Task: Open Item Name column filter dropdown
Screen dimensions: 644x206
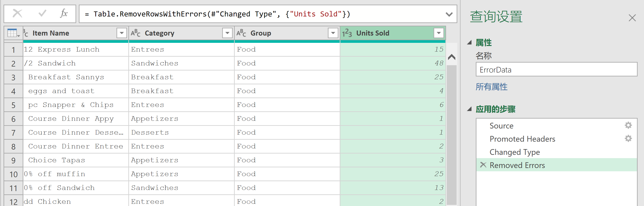Action: (x=122, y=33)
